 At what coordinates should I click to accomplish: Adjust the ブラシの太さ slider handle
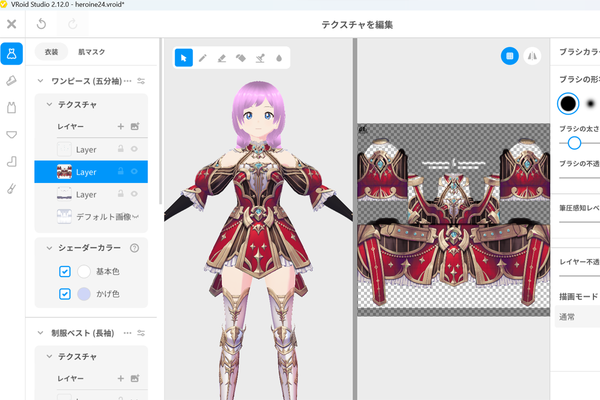574,143
